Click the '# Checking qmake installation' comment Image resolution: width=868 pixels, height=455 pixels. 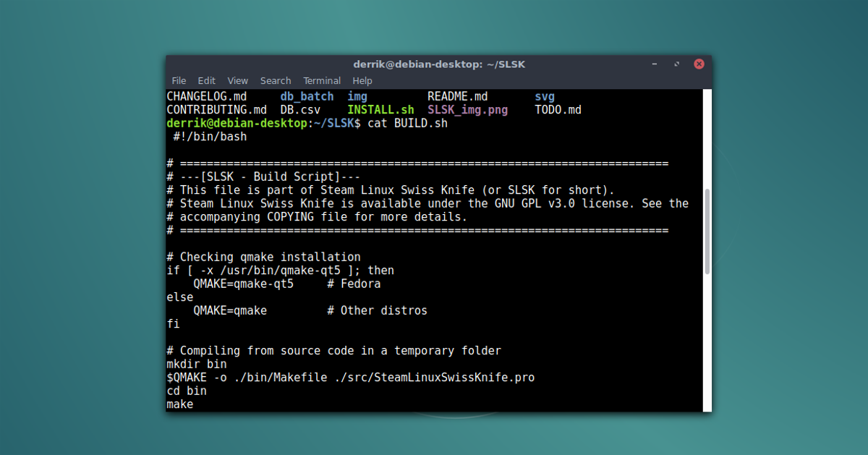263,257
